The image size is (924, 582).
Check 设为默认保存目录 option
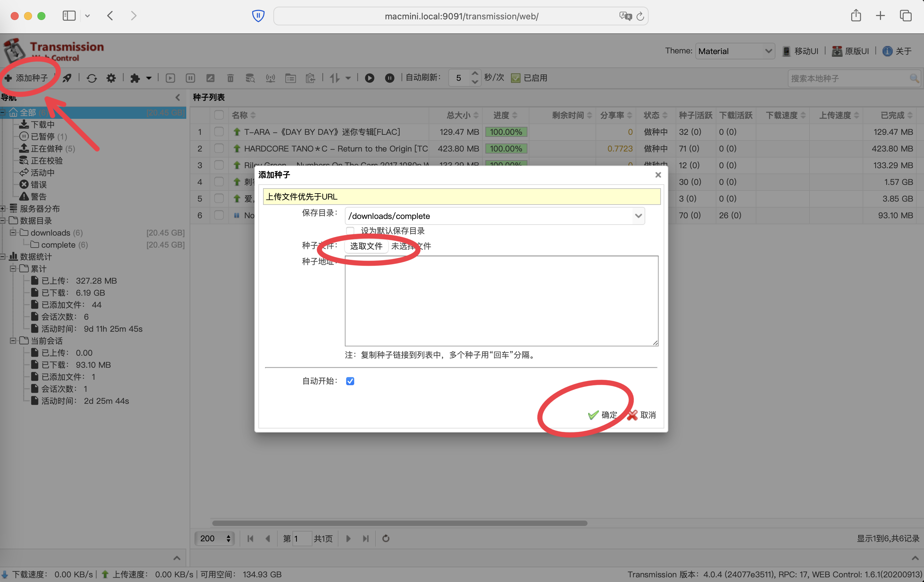point(350,231)
